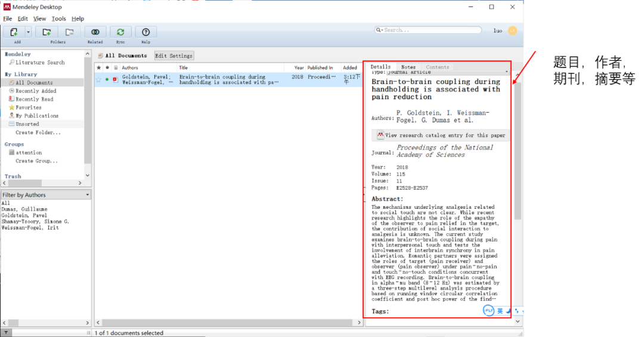Open Recently Read list
The image size is (644, 337).
coord(35,99)
